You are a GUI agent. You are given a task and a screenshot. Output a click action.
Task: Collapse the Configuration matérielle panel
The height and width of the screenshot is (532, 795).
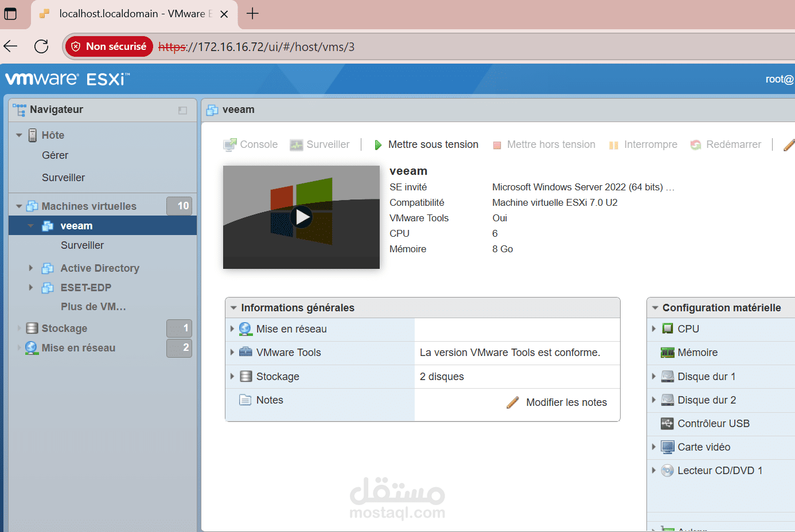(x=655, y=308)
